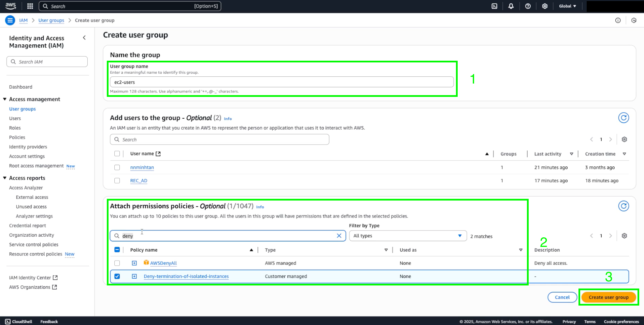Open Roles in the IAM sidebar
644x325 pixels.
pos(15,128)
